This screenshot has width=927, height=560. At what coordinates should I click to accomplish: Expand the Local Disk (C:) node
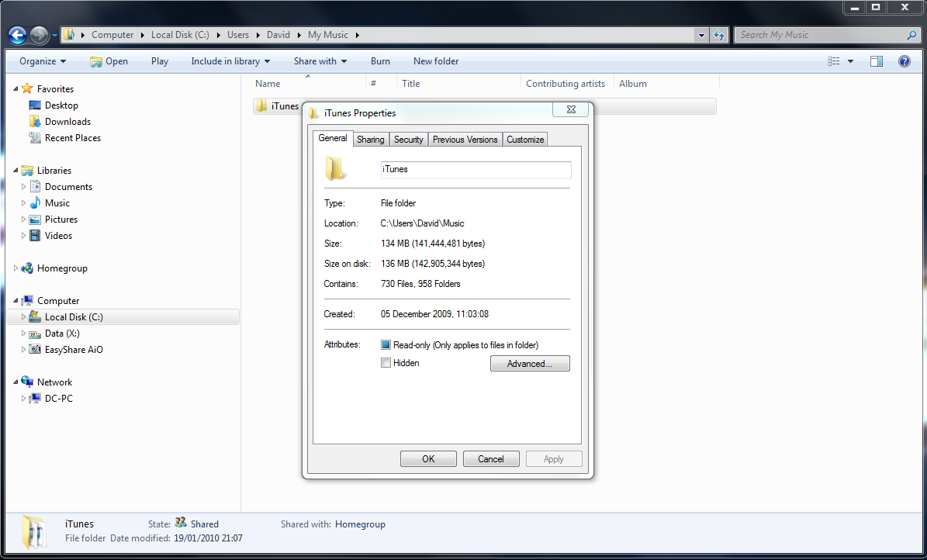coord(23,317)
